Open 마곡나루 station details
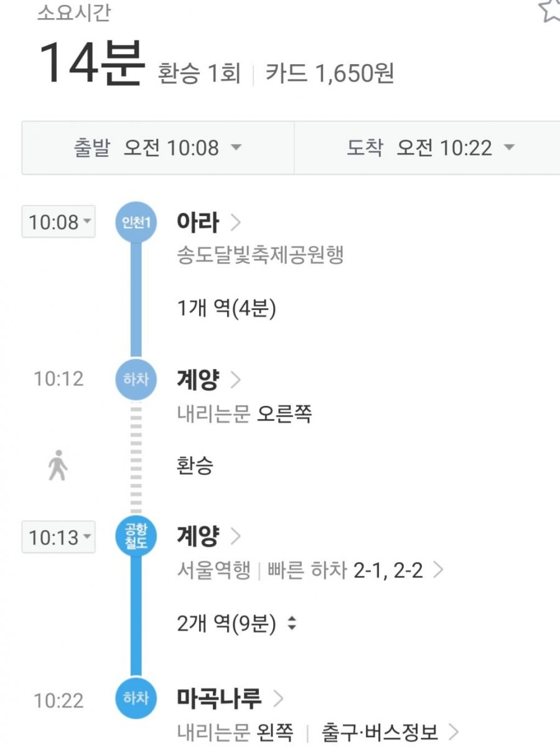 click(x=230, y=698)
